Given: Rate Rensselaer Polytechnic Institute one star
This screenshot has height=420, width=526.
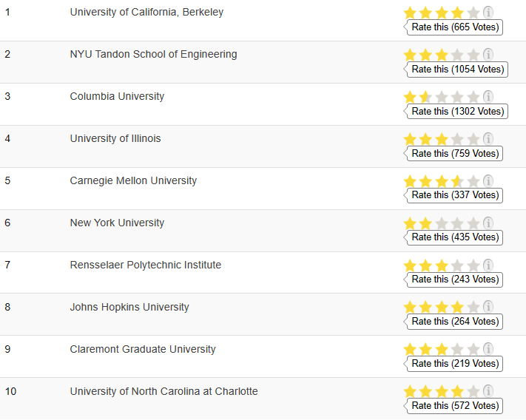Looking at the screenshot, I should (410, 265).
